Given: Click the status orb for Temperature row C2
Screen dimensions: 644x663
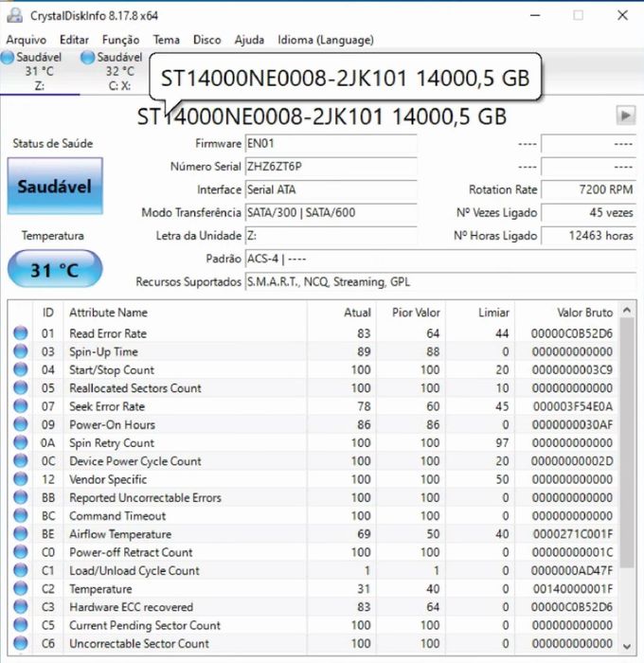Looking at the screenshot, I should pyautogui.click(x=20, y=588).
